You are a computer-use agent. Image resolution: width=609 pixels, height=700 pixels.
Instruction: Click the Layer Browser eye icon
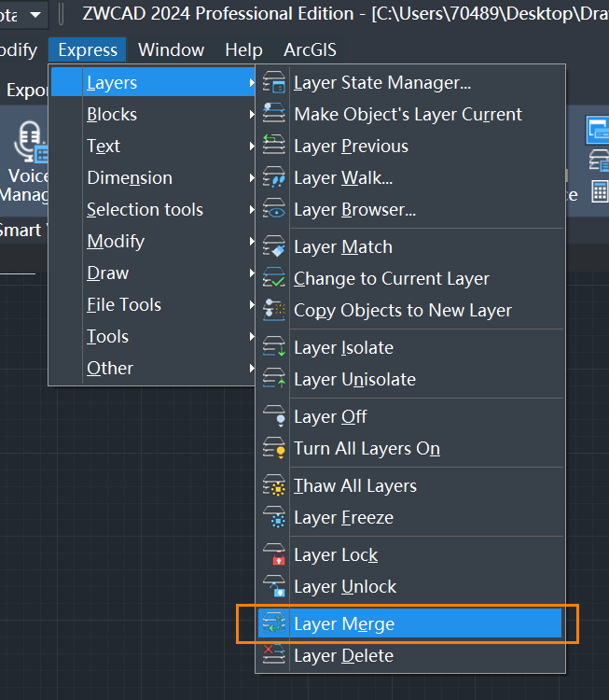point(273,209)
